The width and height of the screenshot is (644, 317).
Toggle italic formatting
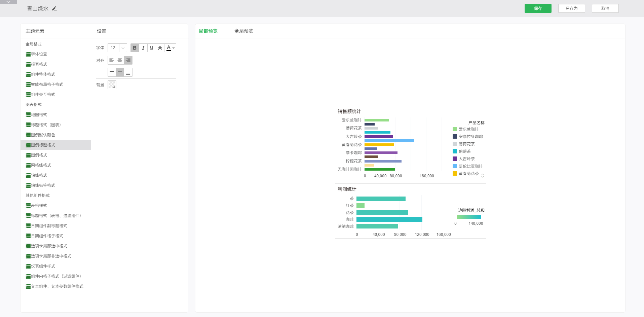143,48
